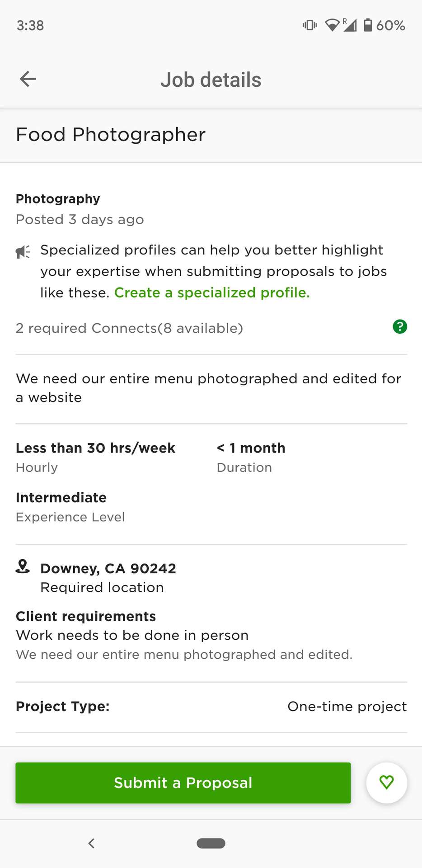Tap the megaphone announcement icon
422x868 pixels.
pyautogui.click(x=23, y=251)
